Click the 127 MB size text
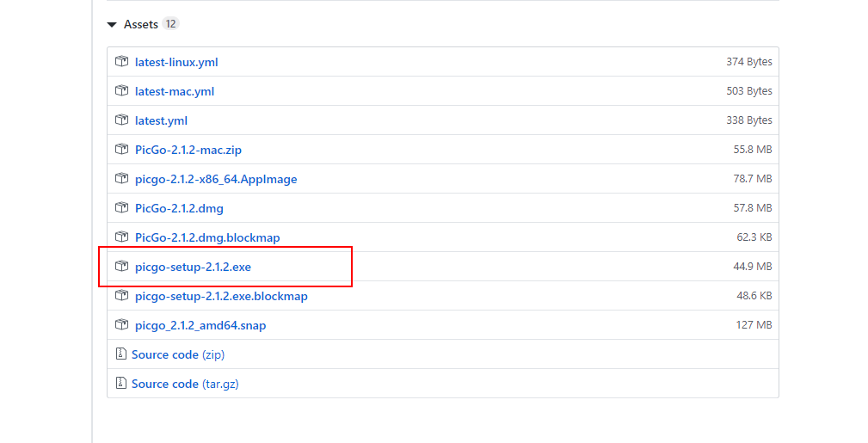 pyautogui.click(x=754, y=325)
